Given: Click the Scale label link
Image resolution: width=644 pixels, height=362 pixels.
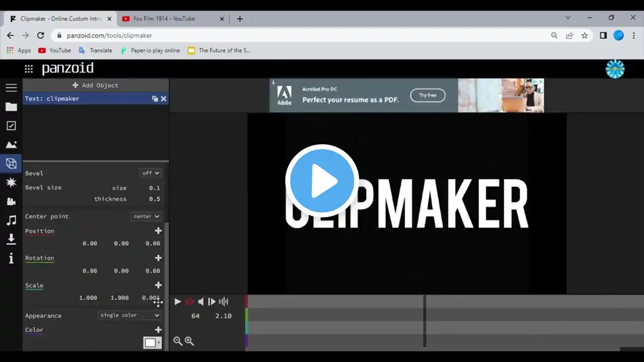Looking at the screenshot, I should tap(34, 286).
